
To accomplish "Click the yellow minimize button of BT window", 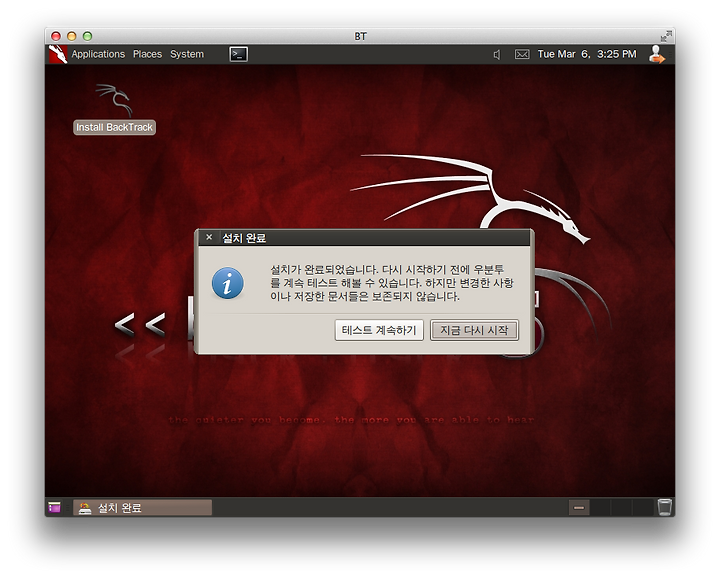I will click(x=72, y=36).
